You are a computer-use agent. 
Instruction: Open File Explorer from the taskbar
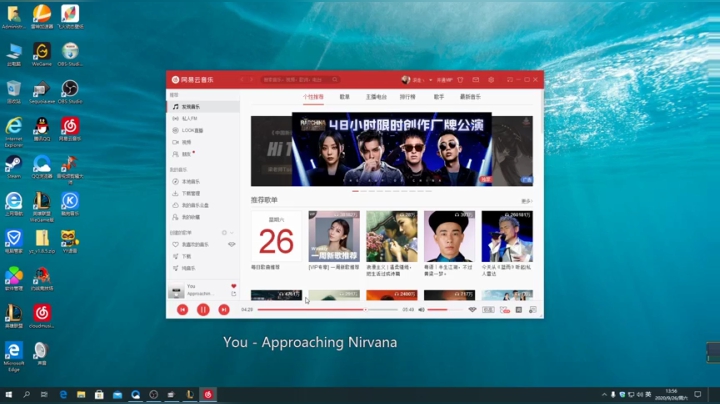(x=81, y=394)
